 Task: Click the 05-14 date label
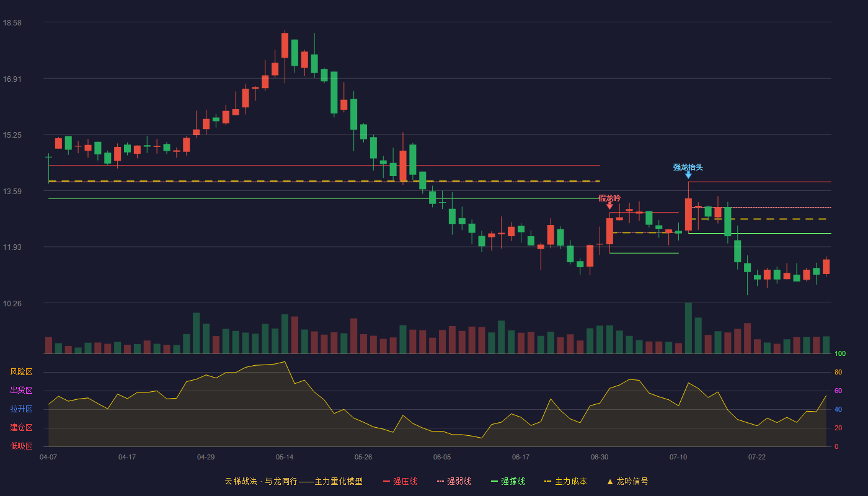click(x=285, y=457)
